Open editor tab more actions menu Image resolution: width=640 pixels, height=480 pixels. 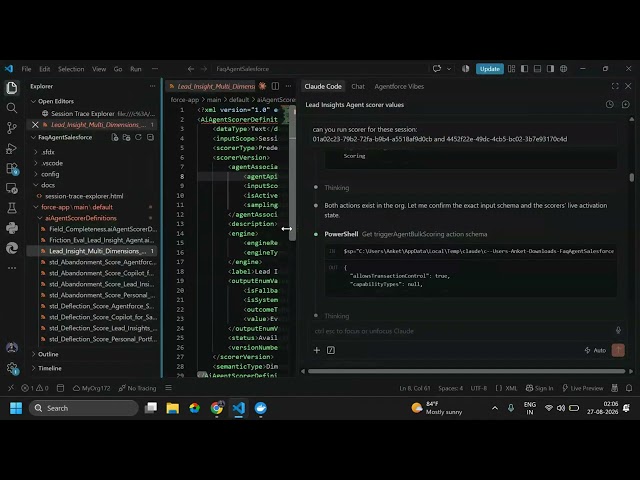(x=289, y=86)
